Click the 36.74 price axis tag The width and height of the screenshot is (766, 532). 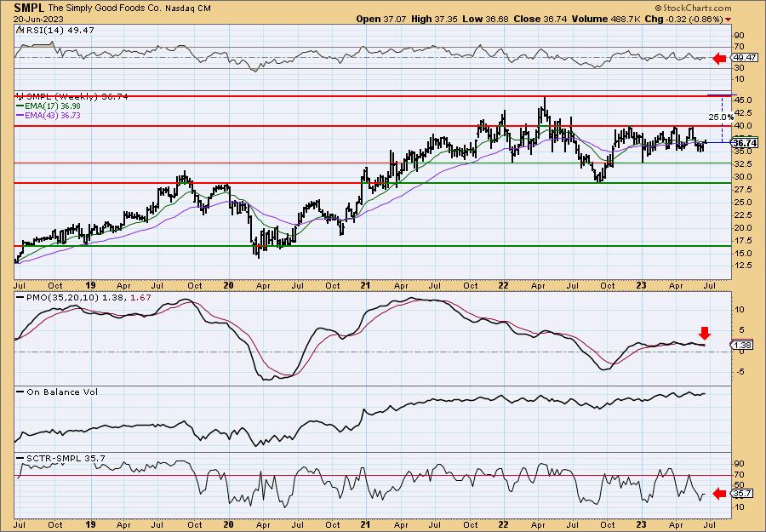[745, 143]
